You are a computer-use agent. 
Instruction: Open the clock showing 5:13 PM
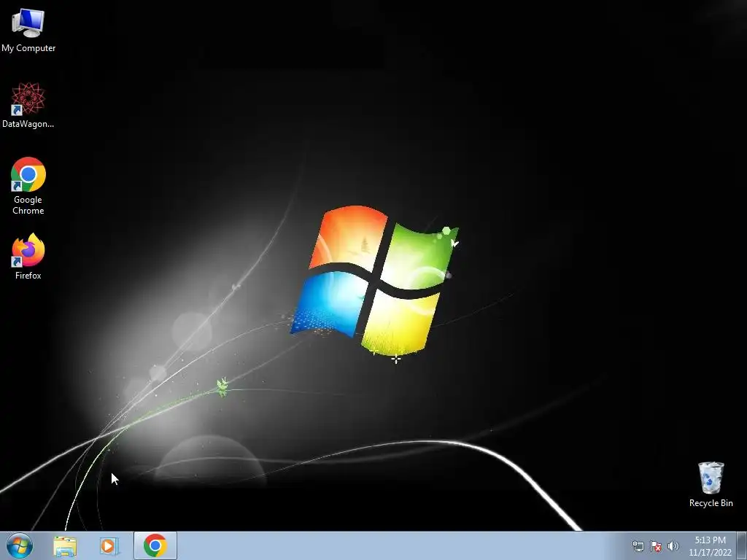710,546
